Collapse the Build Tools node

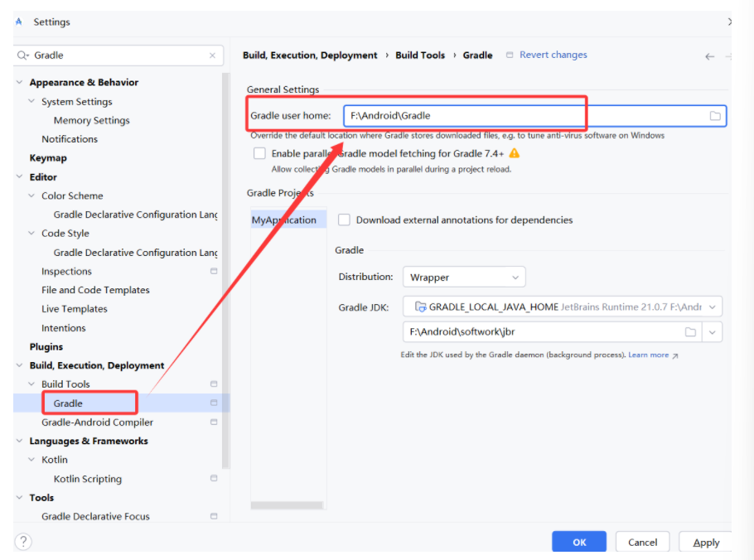31,384
